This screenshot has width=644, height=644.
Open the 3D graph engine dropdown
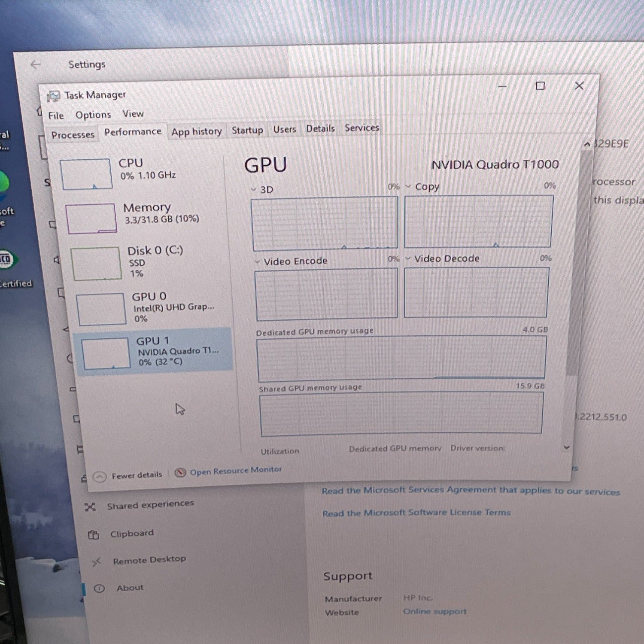tap(254, 189)
